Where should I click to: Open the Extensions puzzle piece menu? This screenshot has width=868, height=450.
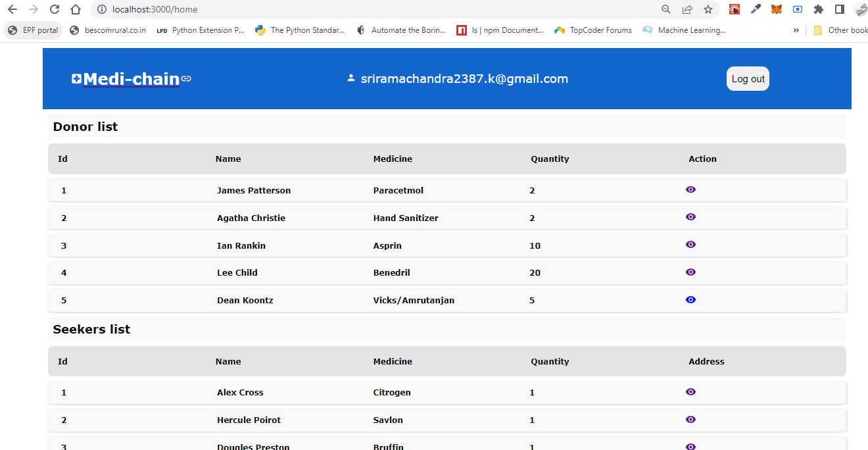(819, 9)
